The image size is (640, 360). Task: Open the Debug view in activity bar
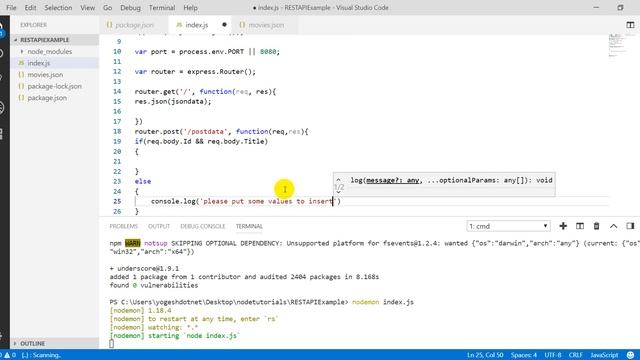pos(2,107)
